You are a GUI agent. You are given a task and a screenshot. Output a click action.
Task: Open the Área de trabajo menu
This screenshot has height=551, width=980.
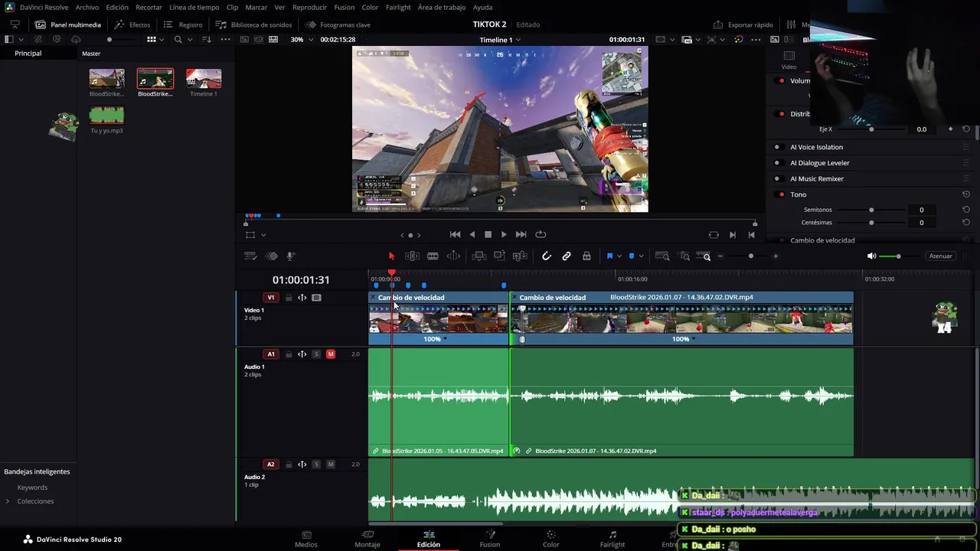[x=442, y=7]
